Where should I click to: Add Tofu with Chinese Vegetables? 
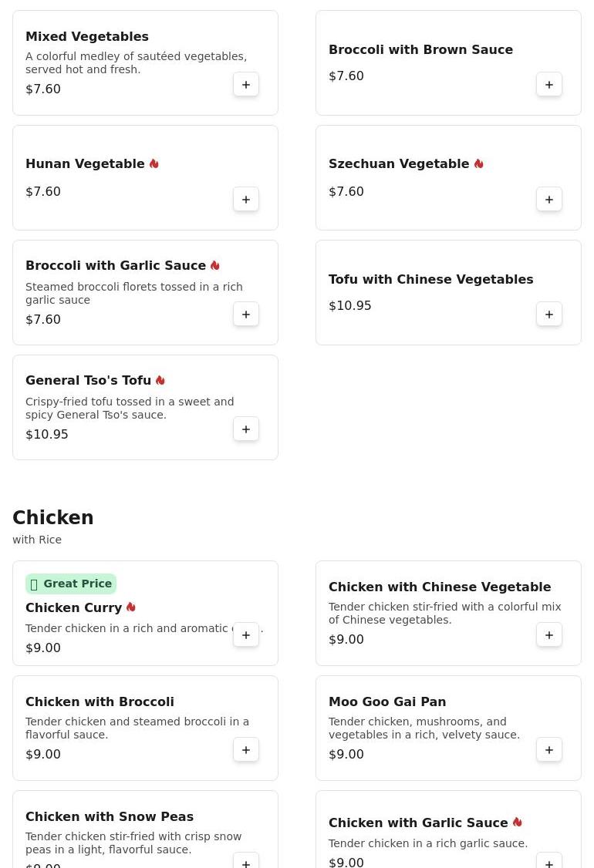549,315
